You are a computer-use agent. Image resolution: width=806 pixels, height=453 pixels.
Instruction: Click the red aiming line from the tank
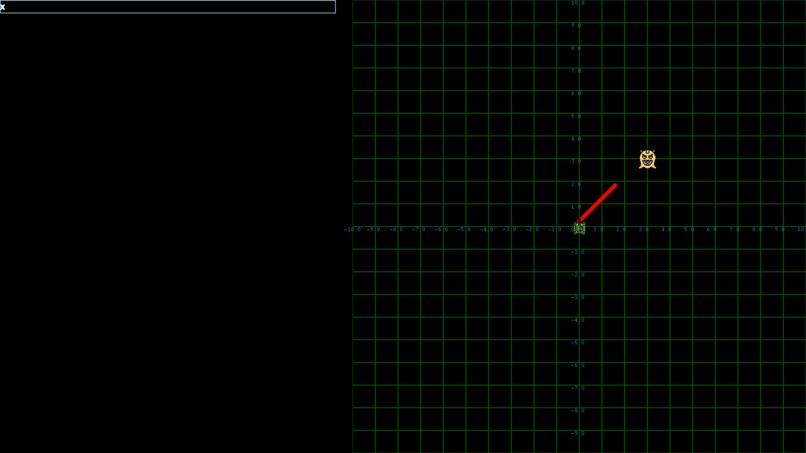[598, 202]
